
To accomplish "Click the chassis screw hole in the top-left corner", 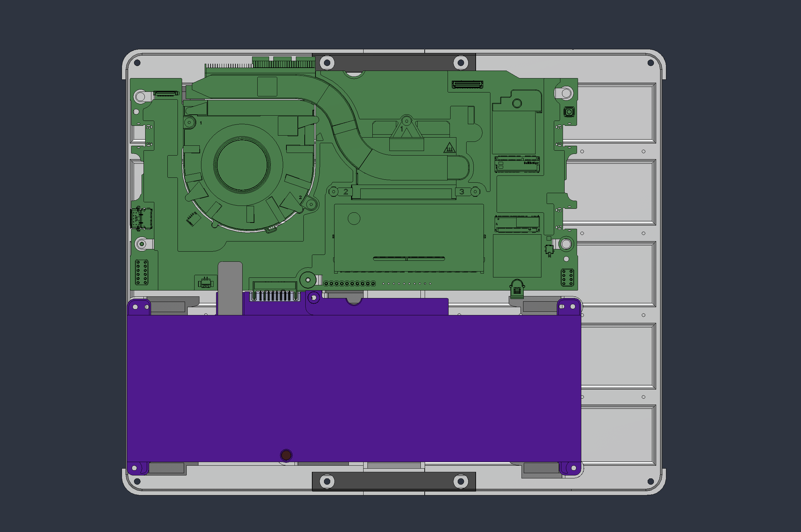I will click(137, 63).
